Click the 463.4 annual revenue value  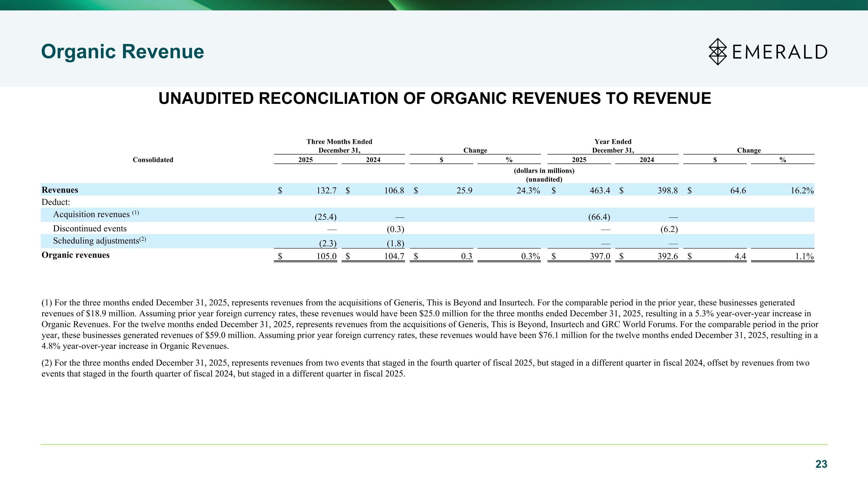coord(600,191)
